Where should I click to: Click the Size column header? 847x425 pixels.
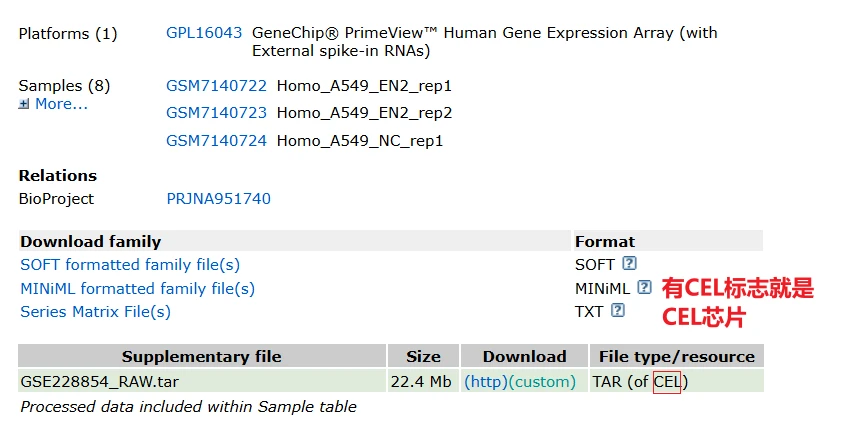tap(423, 357)
